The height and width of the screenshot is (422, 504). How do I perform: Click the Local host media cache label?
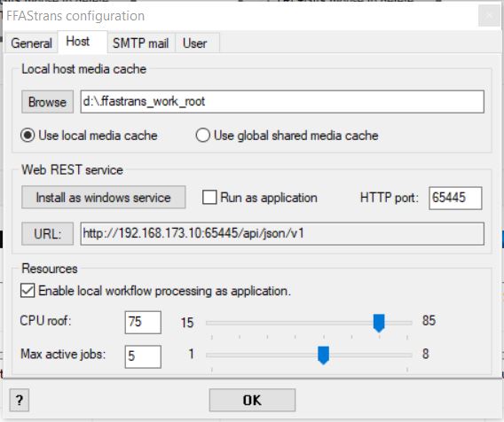tap(84, 69)
